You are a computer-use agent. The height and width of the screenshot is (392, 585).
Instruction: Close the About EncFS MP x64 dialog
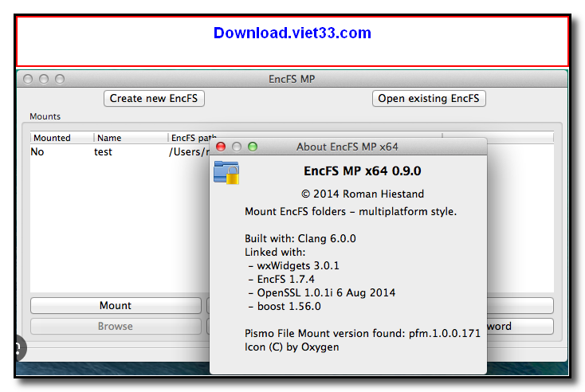pos(221,147)
